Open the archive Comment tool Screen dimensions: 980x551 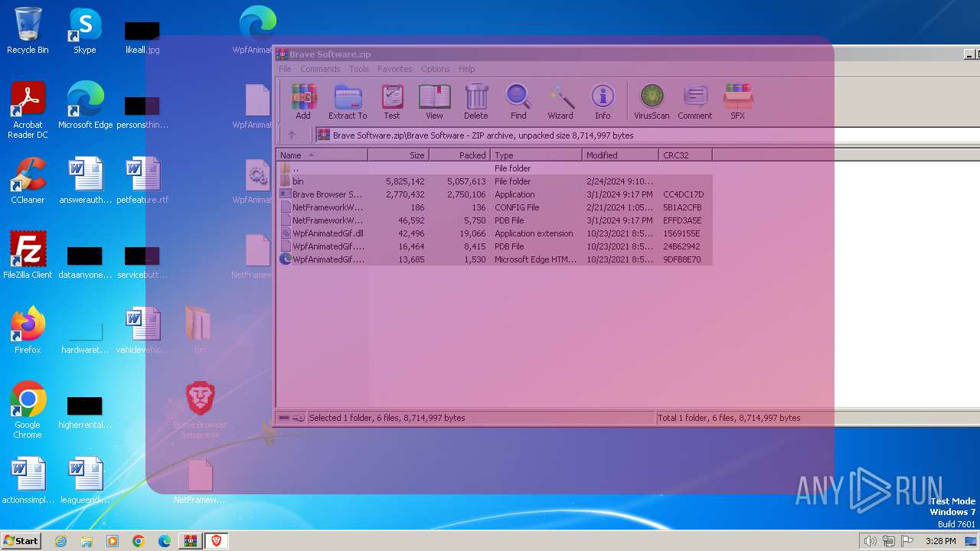[695, 102]
